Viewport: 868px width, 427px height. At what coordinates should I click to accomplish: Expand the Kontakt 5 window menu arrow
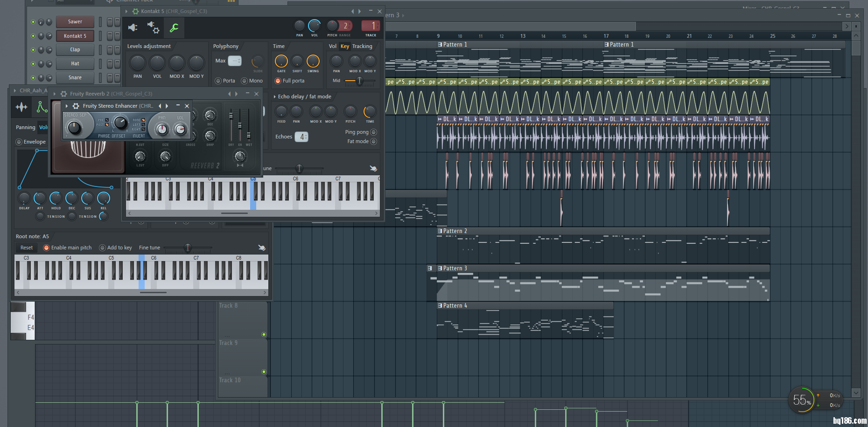click(126, 11)
